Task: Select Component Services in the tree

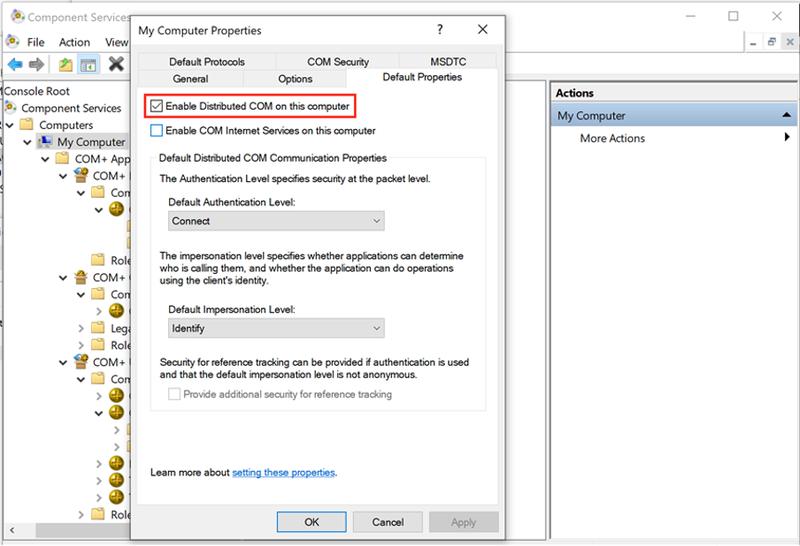Action: coord(71,108)
